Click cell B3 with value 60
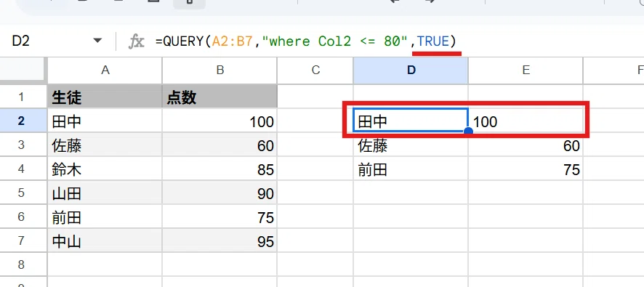The width and height of the screenshot is (644, 287). (x=220, y=145)
